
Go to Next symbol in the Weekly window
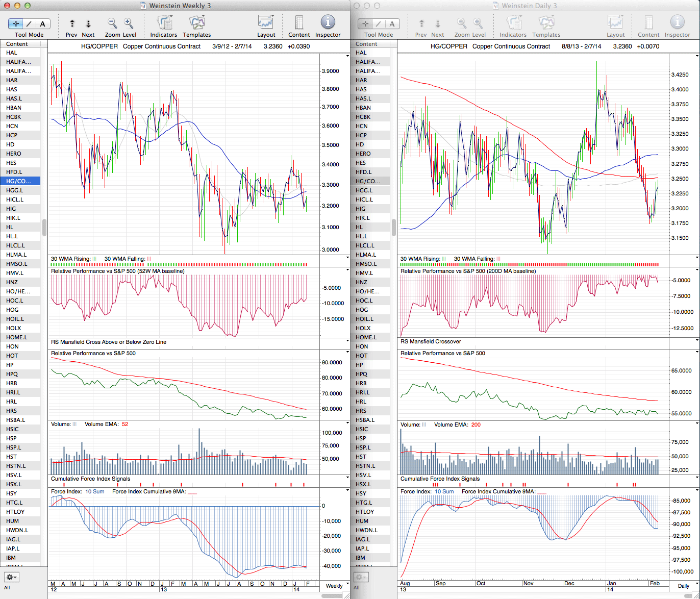click(x=88, y=23)
